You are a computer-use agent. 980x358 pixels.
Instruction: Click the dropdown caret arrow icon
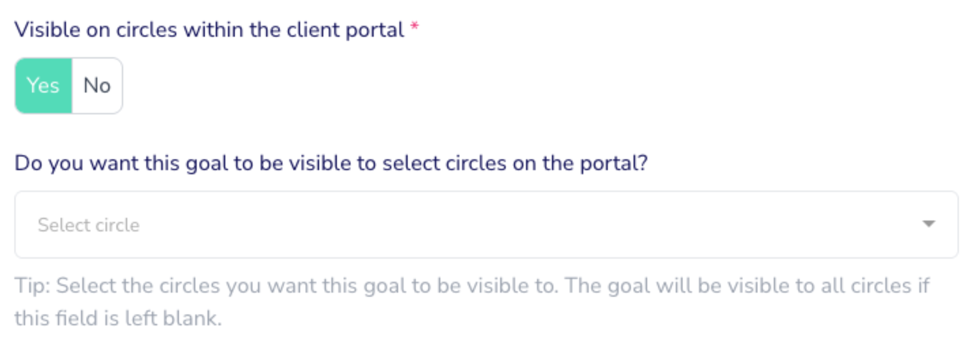pyautogui.click(x=929, y=224)
